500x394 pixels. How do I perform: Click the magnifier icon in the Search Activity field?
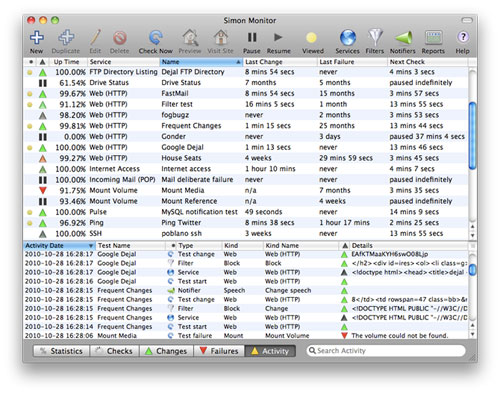coord(312,350)
